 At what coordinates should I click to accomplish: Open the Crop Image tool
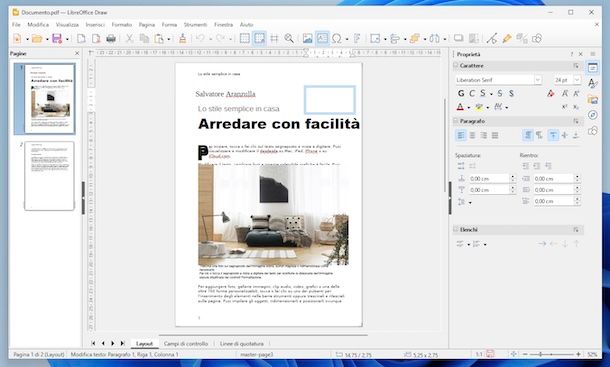[473, 39]
